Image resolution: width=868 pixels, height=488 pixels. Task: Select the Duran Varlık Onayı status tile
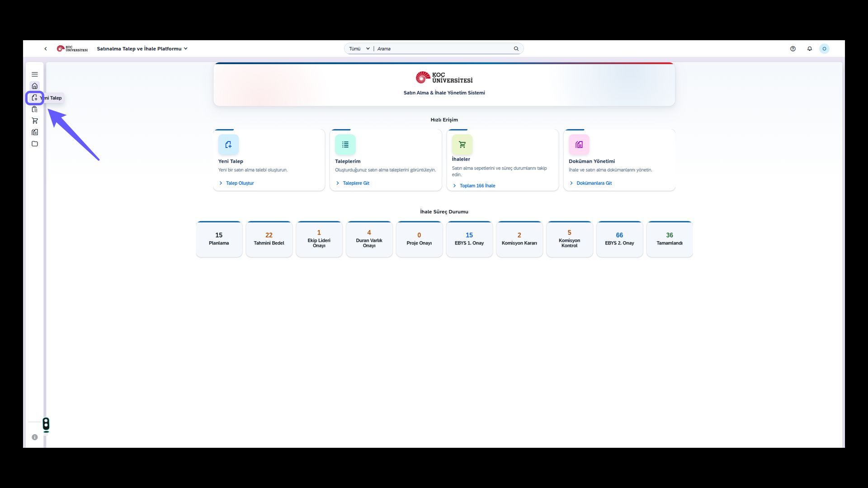[x=369, y=239]
